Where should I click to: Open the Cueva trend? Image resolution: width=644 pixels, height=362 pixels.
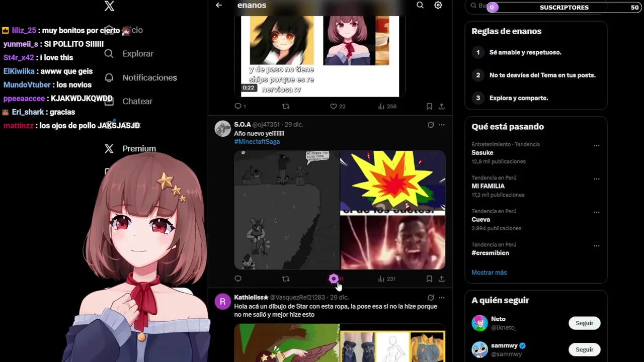pyautogui.click(x=480, y=220)
